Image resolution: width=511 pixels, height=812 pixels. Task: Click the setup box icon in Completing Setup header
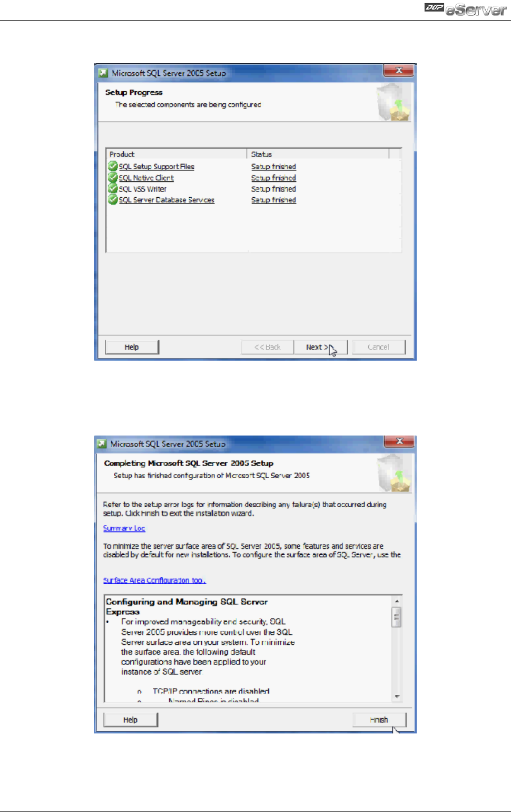(394, 473)
